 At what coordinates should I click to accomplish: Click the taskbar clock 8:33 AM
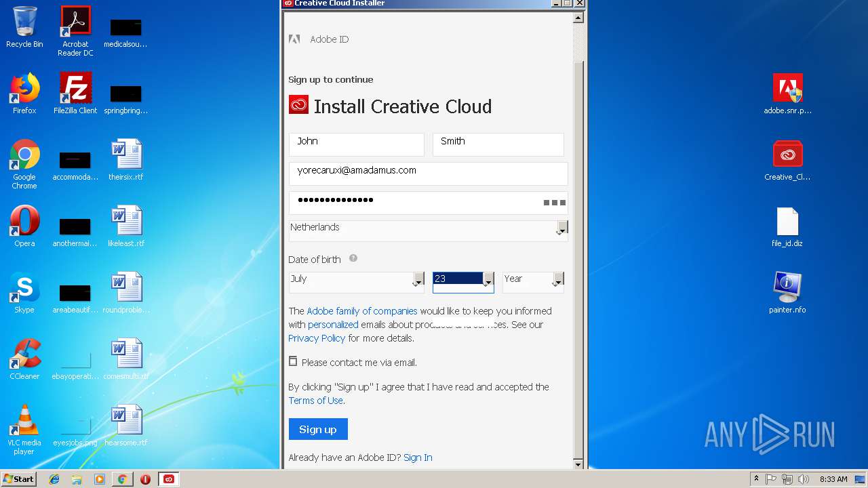pos(833,479)
